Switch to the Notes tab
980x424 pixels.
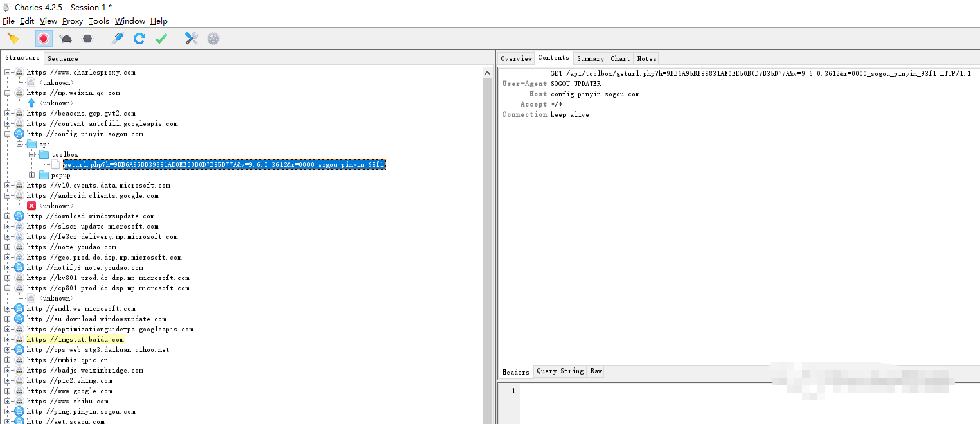point(646,58)
